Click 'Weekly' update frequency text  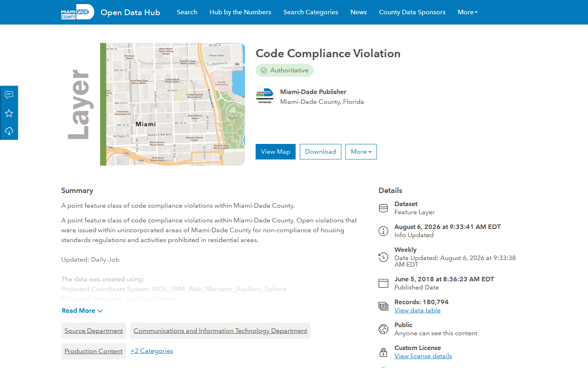[405, 250]
